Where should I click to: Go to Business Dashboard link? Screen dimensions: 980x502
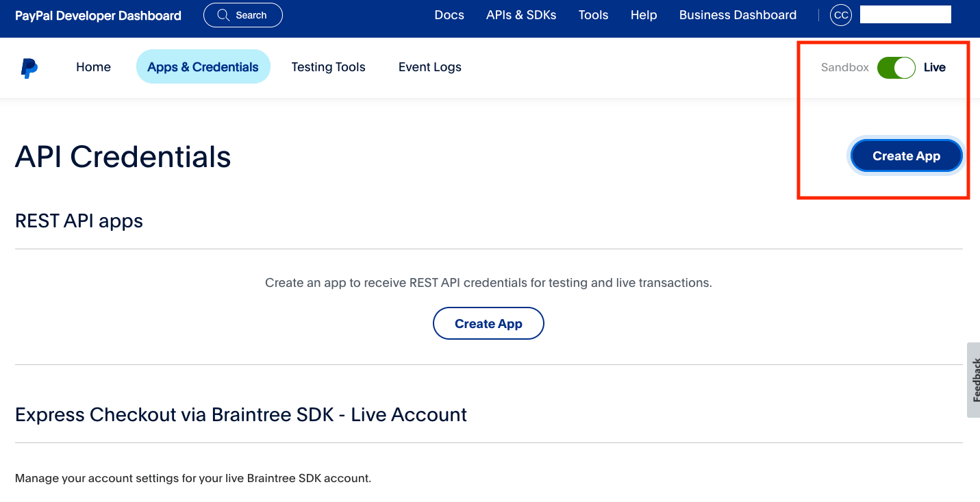[738, 15]
